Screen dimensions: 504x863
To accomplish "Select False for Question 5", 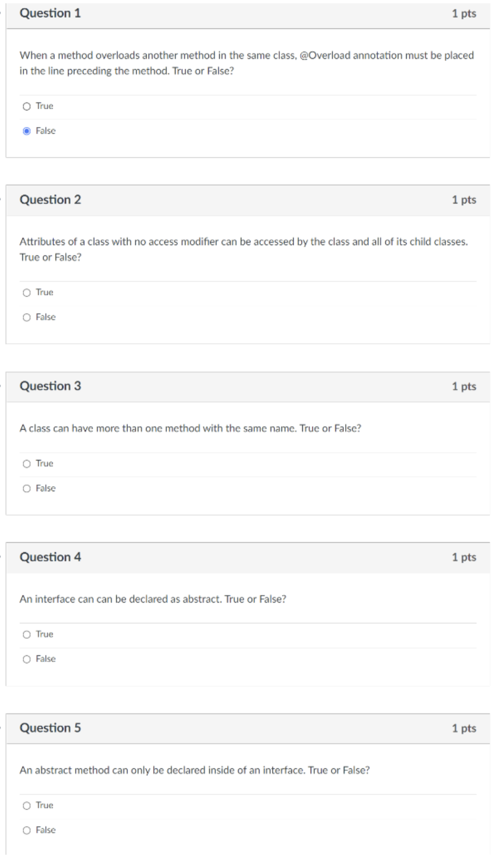I will (x=27, y=830).
